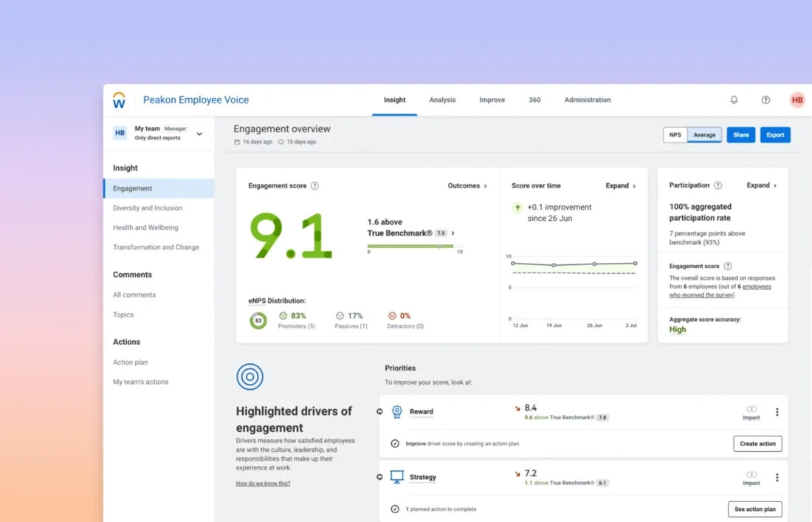Click the Engagement score help icon

tap(316, 185)
